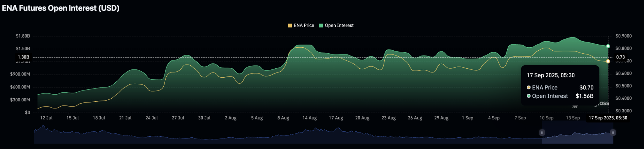
Task: Click the yellow ENA Price marker at 17 Sep
Action: coord(608,61)
